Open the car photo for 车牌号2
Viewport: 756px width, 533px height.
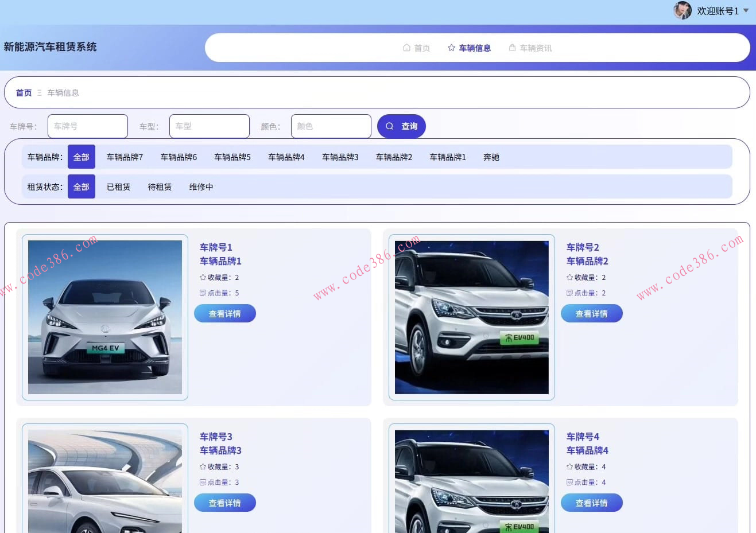pos(472,317)
